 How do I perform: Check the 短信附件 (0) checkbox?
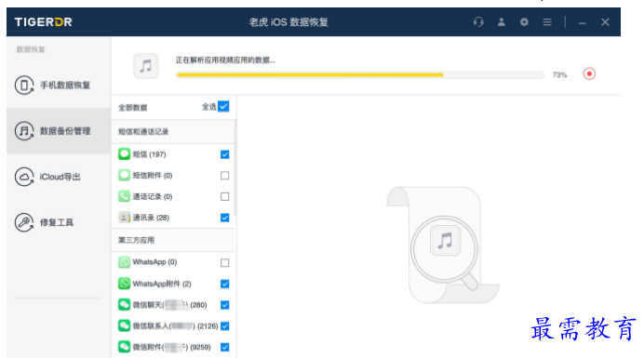pos(224,176)
